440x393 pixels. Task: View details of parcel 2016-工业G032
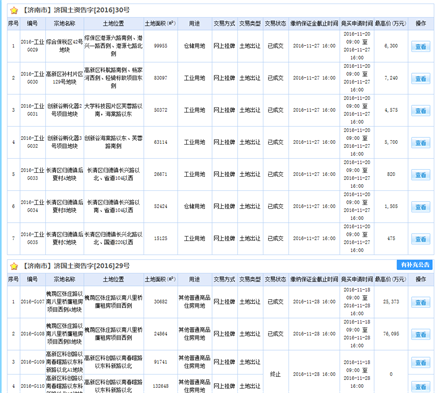click(420, 143)
